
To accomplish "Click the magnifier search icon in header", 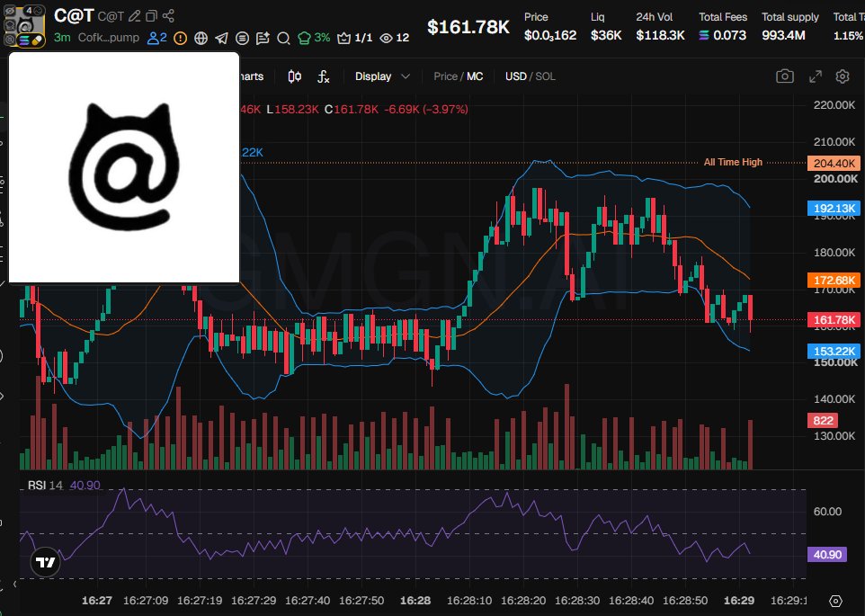I will [283, 38].
